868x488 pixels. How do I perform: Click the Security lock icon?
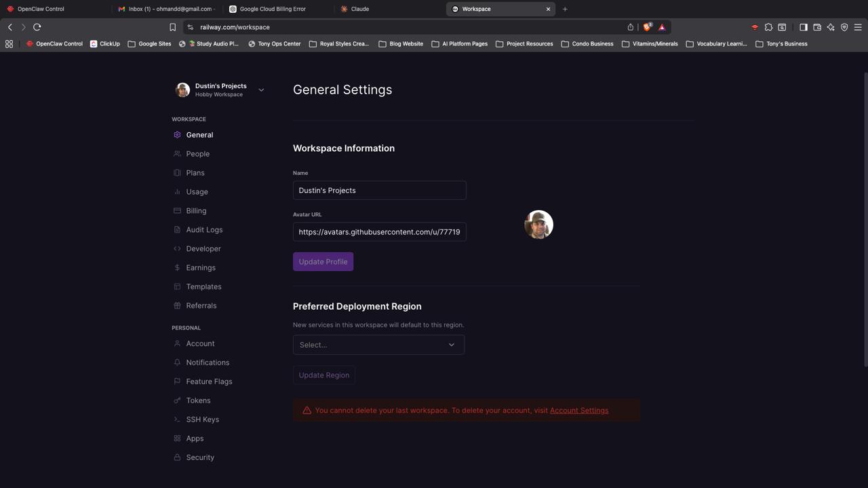(x=177, y=457)
